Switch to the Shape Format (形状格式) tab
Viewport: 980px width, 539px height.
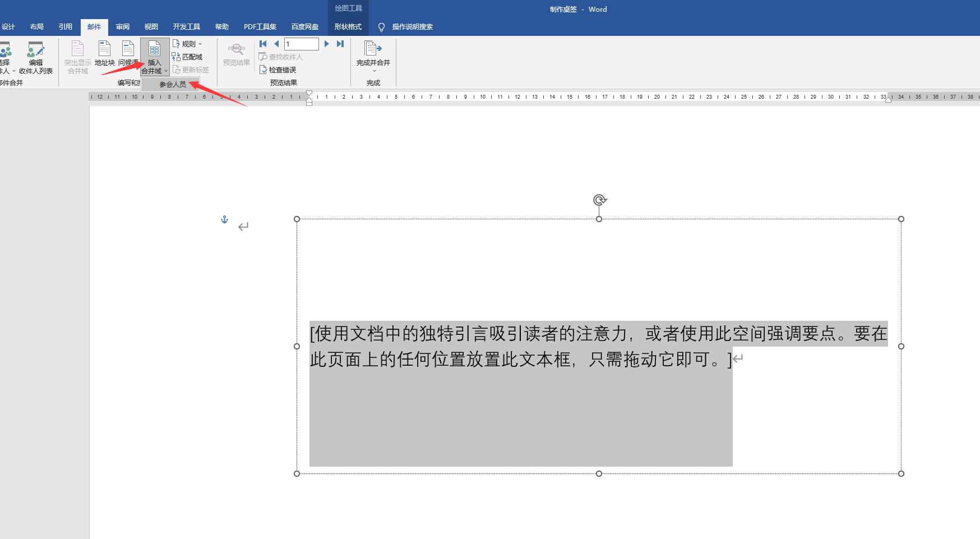(348, 27)
